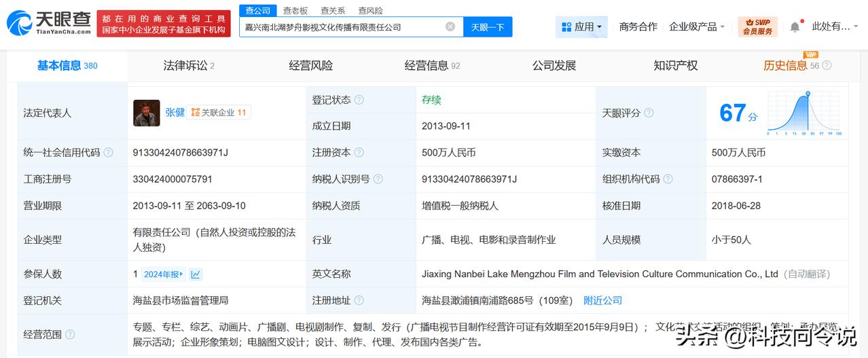Switch to 查老板 search tab
The image size is (868, 358).
295,10
